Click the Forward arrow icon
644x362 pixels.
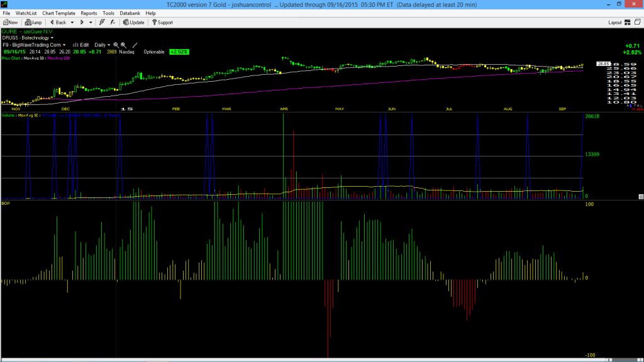click(x=82, y=23)
